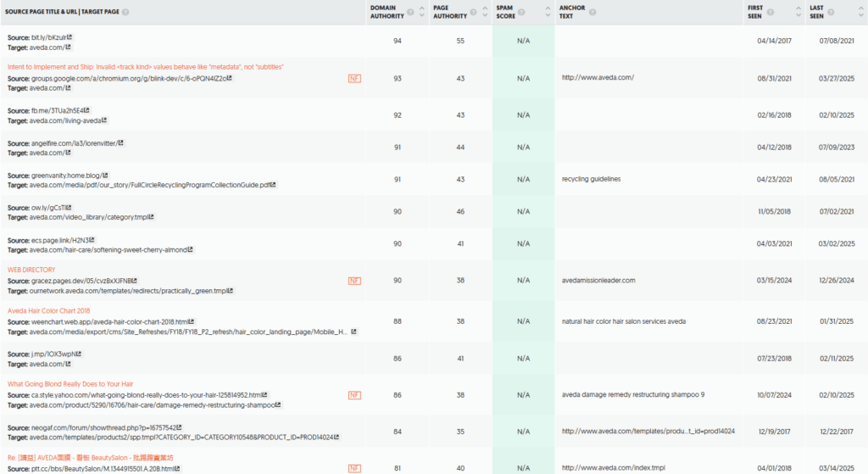Click source URL bit.ly/bKzuIr
Viewport: 868px width, 474px height.
tap(48, 37)
